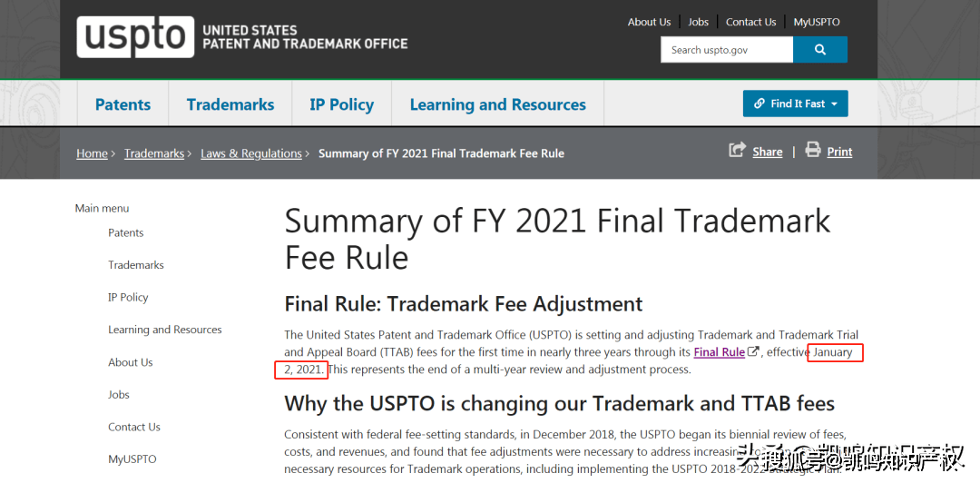Click the Print link text
The height and width of the screenshot is (483, 980).
pyautogui.click(x=839, y=152)
